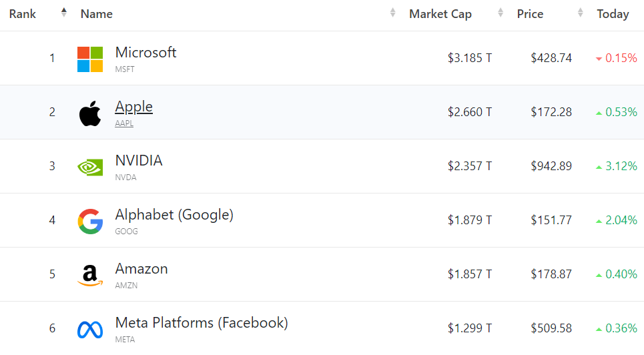The image size is (644, 355).
Task: Click Microsoft's red down-arrow change indicator
Action: point(599,59)
